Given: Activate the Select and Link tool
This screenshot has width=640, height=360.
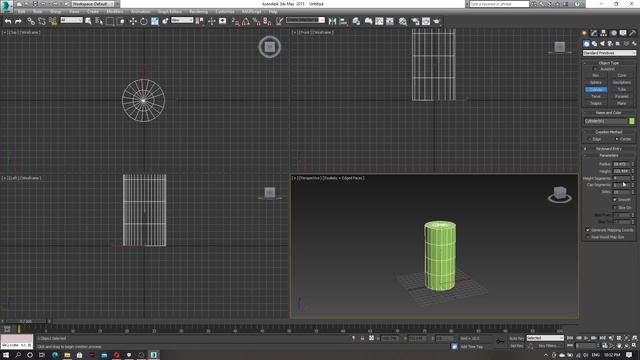Looking at the screenshot, I should [31, 21].
